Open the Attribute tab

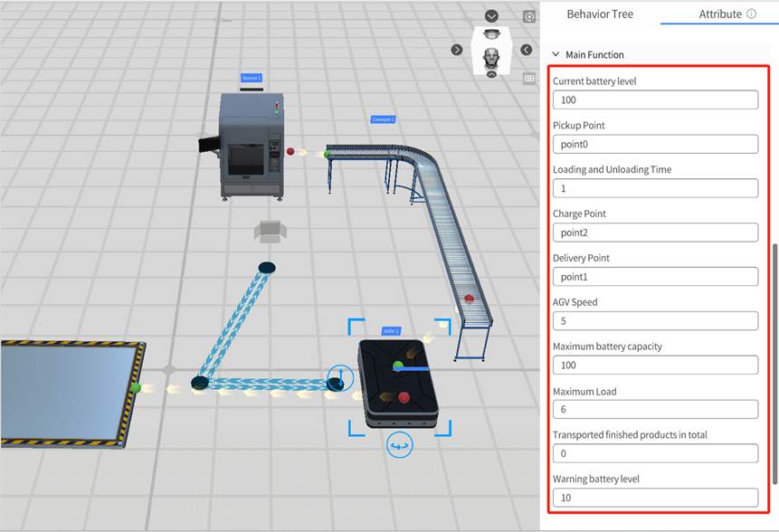click(719, 14)
